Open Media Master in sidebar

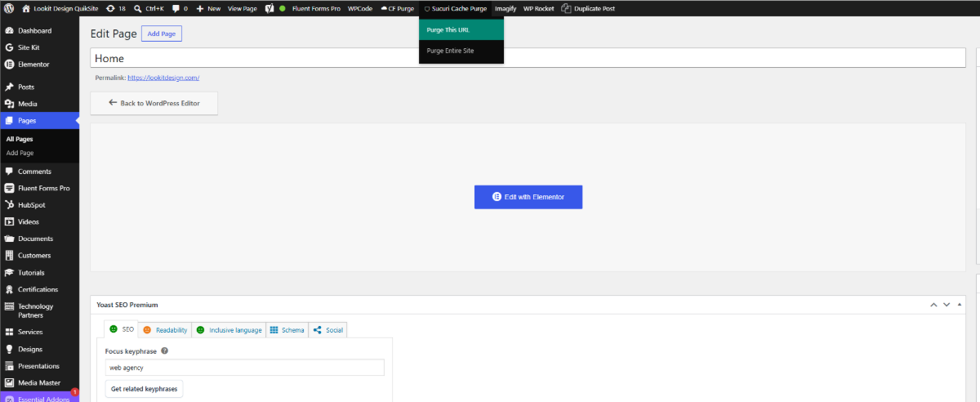click(39, 382)
